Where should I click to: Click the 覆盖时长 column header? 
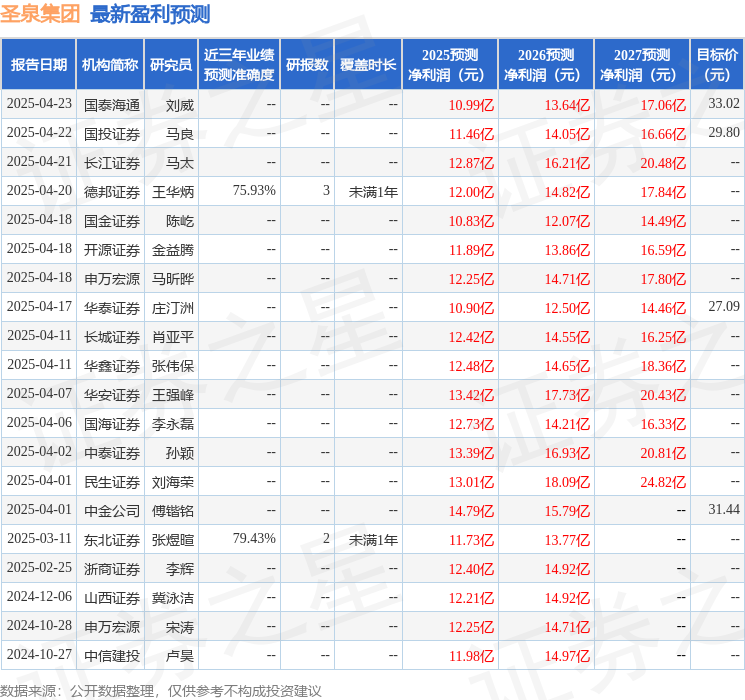(368, 64)
